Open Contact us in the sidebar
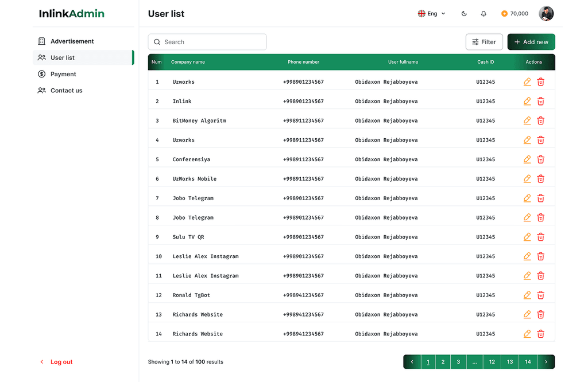 pyautogui.click(x=66, y=91)
